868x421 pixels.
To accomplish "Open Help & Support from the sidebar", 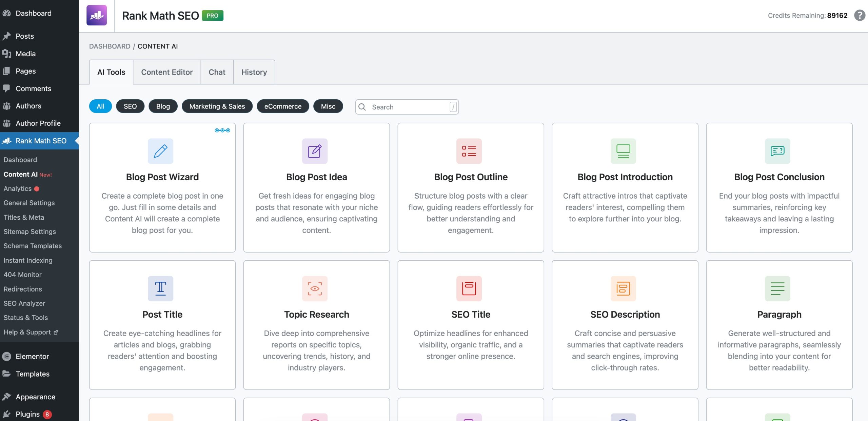I will pyautogui.click(x=27, y=332).
